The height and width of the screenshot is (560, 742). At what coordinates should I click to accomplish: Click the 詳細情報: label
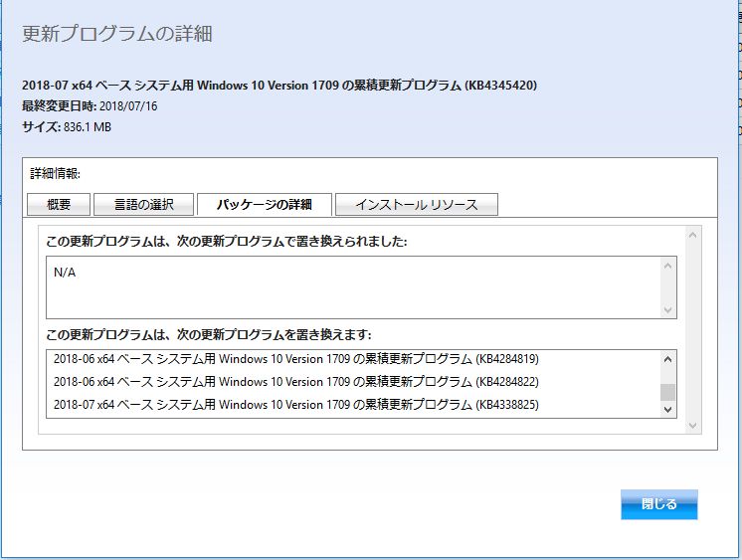pos(56,174)
